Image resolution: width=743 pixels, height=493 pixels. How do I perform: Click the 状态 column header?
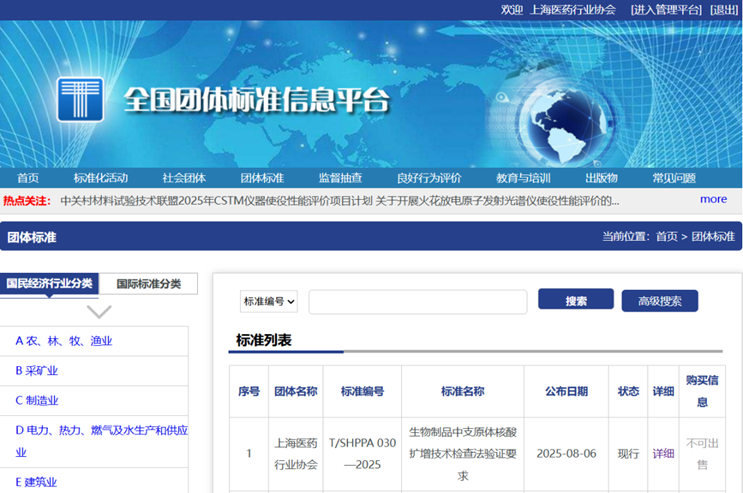628,392
